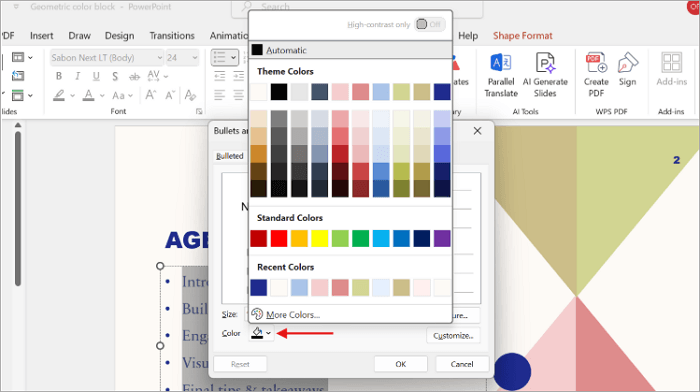Select the black theme color swatch

pyautogui.click(x=279, y=92)
